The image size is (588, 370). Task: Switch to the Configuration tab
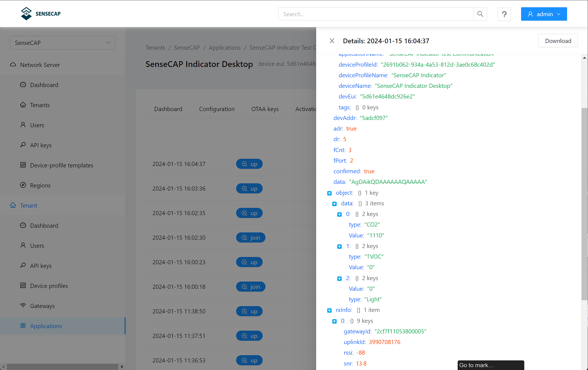pyautogui.click(x=217, y=109)
